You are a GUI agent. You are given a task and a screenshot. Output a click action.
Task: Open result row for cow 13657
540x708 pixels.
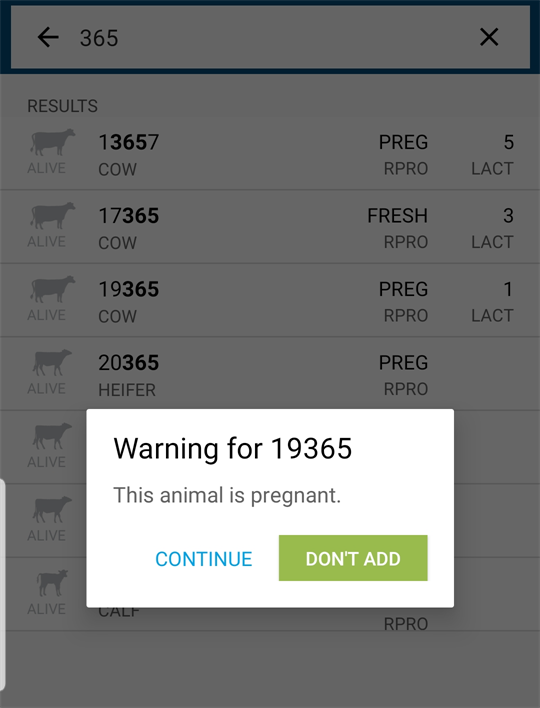click(x=270, y=154)
